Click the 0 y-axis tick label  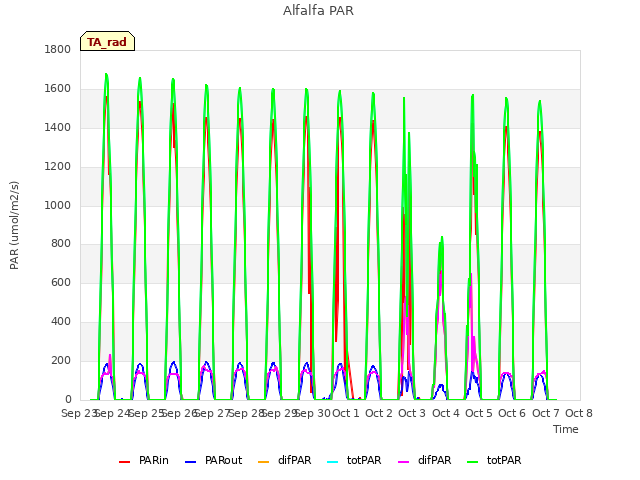pyautogui.click(x=68, y=400)
